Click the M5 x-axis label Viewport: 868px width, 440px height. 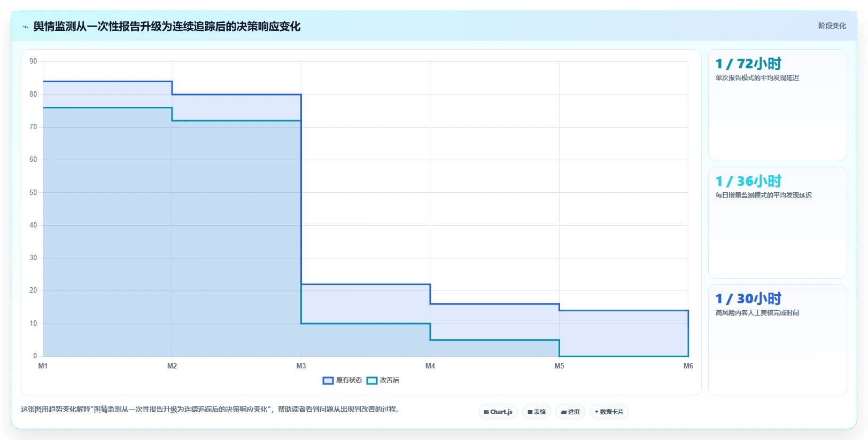(x=559, y=366)
